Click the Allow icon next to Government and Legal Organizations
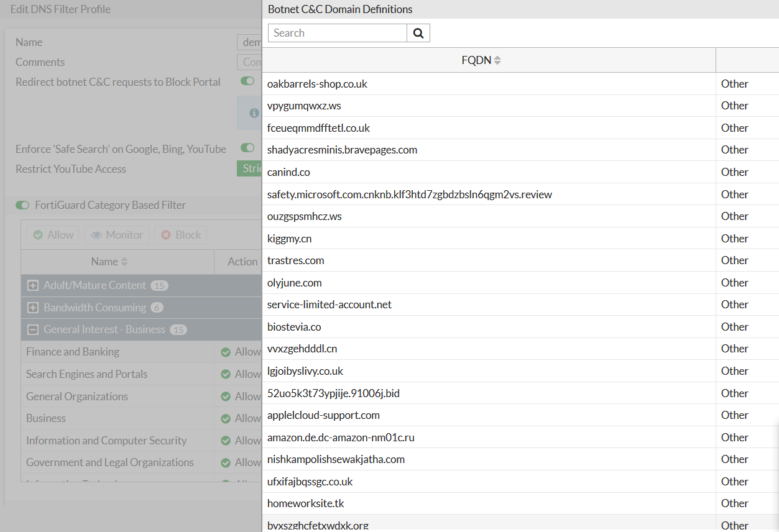Screen dimensions: 779x532 coord(226,462)
